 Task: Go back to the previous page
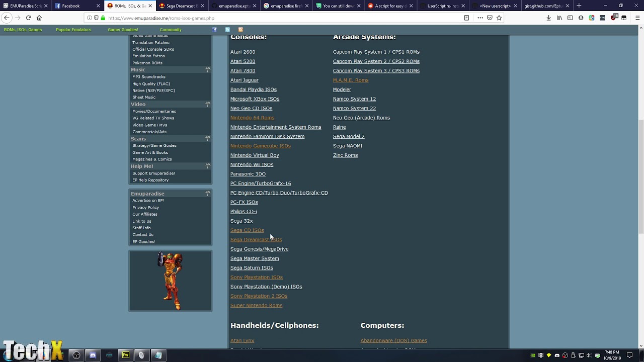pos(7,18)
